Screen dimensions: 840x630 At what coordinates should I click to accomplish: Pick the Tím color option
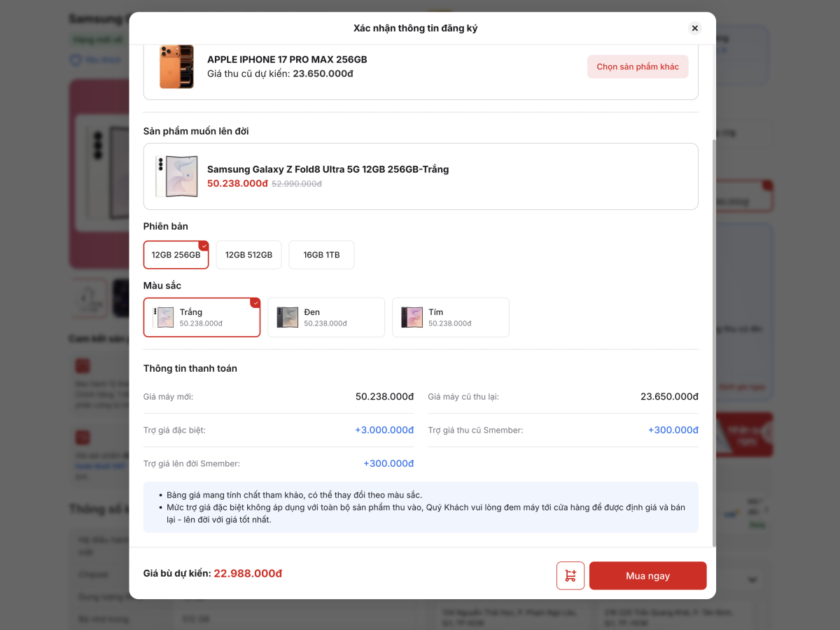pyautogui.click(x=451, y=317)
